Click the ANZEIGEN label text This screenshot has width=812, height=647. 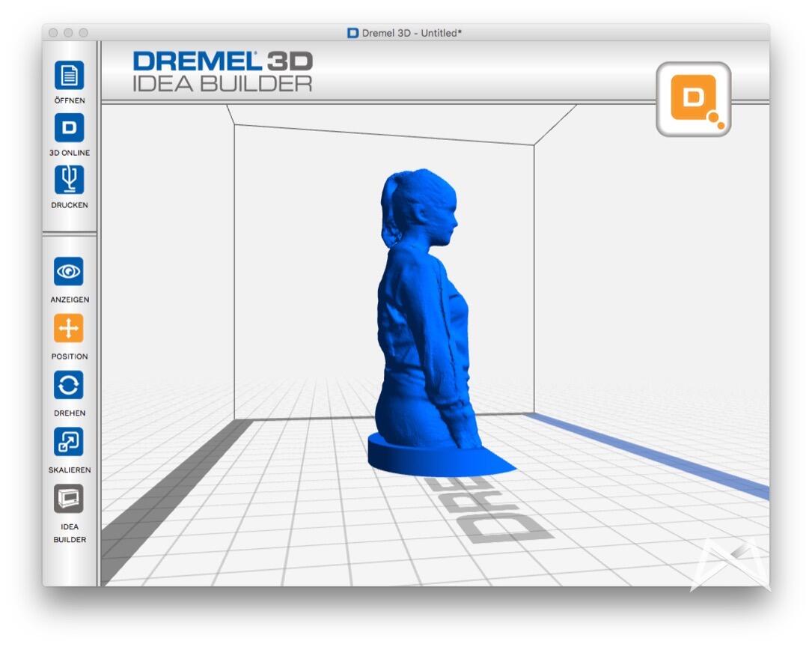70,300
